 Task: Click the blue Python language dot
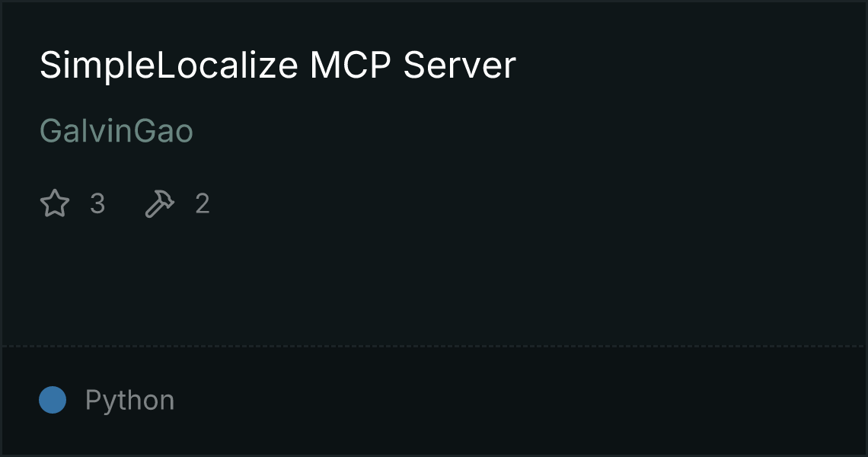click(53, 400)
